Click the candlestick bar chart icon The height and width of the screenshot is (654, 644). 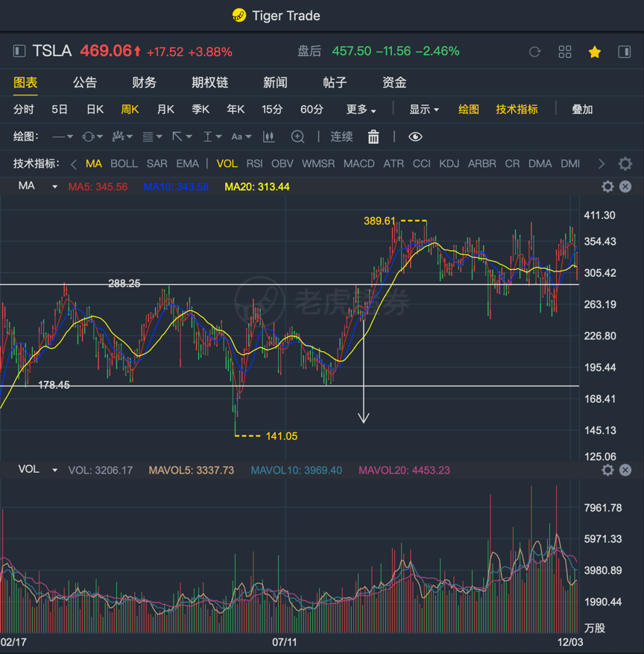tap(269, 136)
